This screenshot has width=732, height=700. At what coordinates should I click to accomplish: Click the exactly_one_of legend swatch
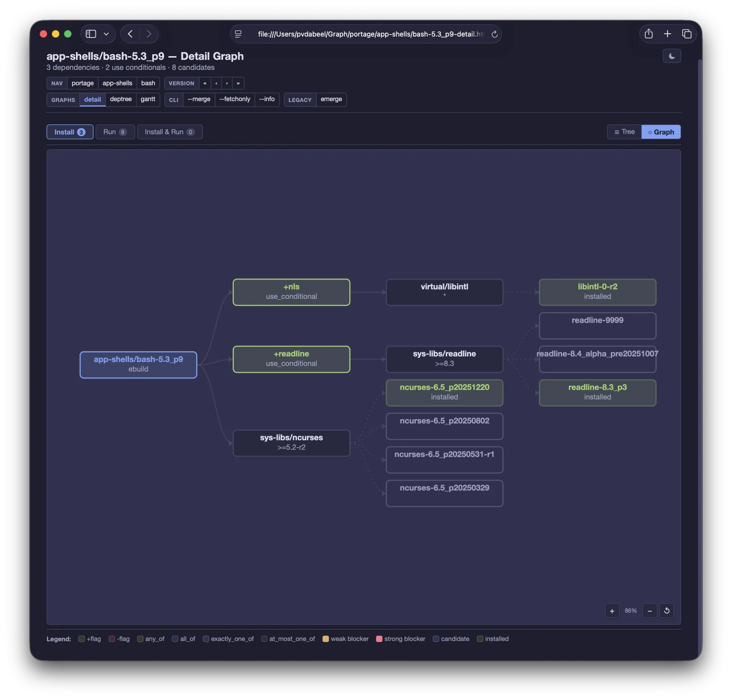tap(206, 639)
